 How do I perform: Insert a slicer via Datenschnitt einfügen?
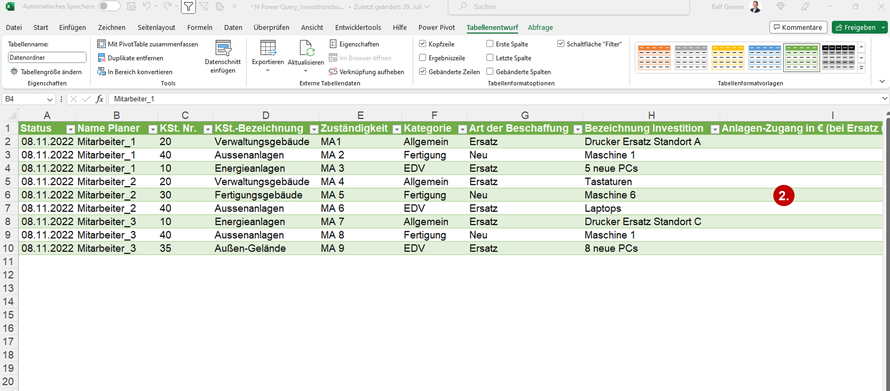coord(223,57)
